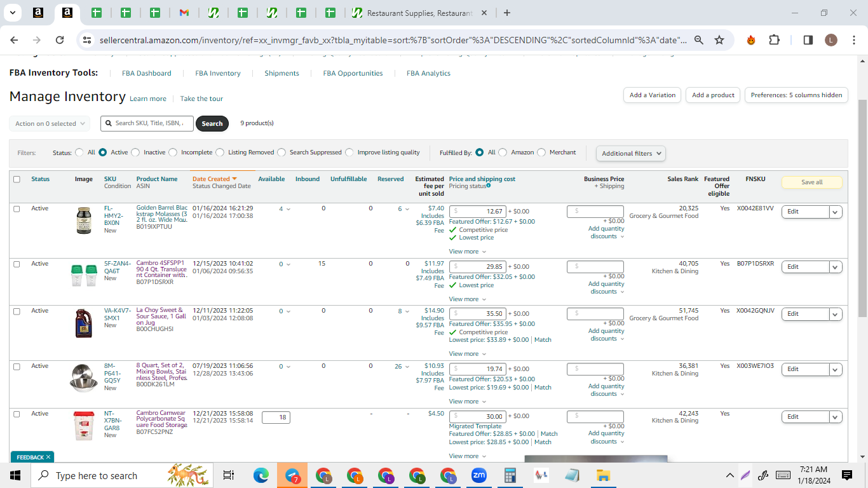Expand the Additional filters dropdown
Viewport: 868px width, 488px height.
(x=631, y=153)
